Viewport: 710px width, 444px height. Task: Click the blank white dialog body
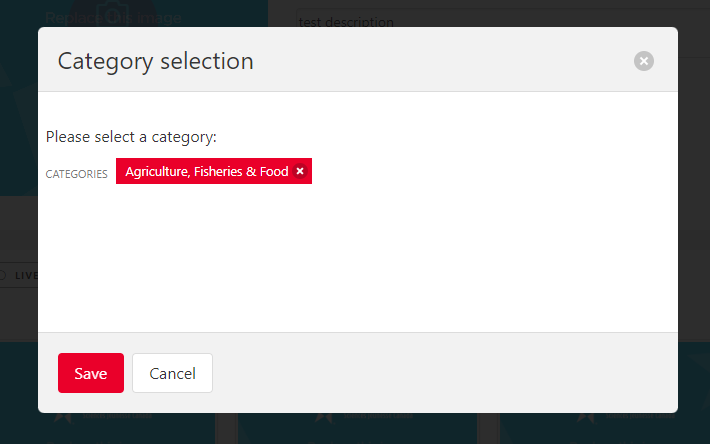(x=357, y=260)
